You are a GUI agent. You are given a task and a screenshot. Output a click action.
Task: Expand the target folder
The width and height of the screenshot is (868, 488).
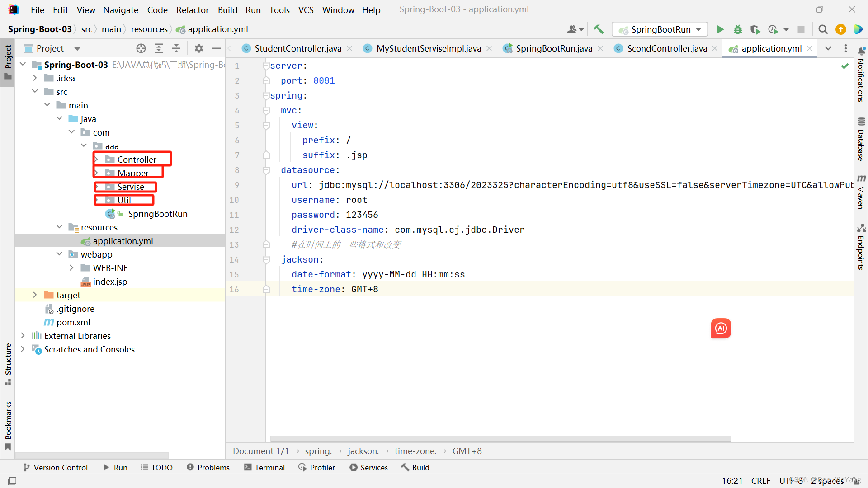tap(35, 295)
